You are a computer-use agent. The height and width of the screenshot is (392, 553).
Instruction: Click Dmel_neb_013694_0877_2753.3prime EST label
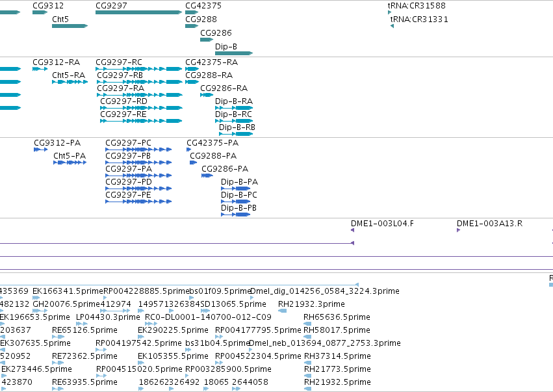(325, 343)
